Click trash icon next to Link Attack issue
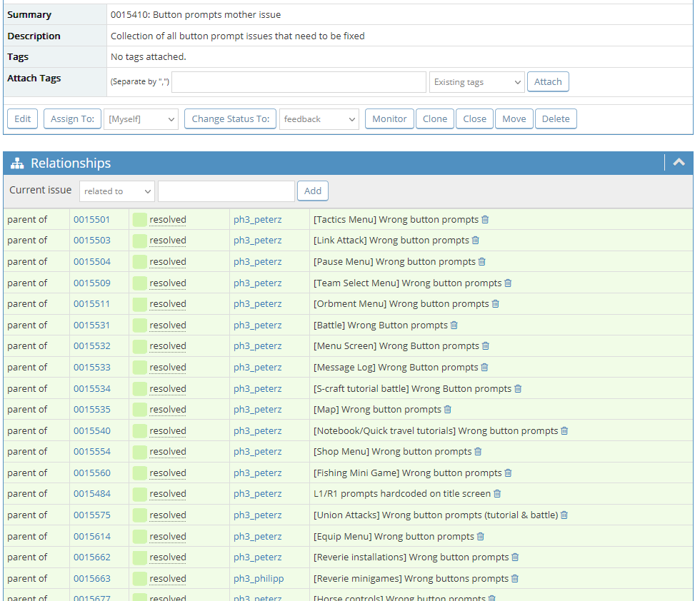The image size is (700, 601). pyautogui.click(x=476, y=241)
